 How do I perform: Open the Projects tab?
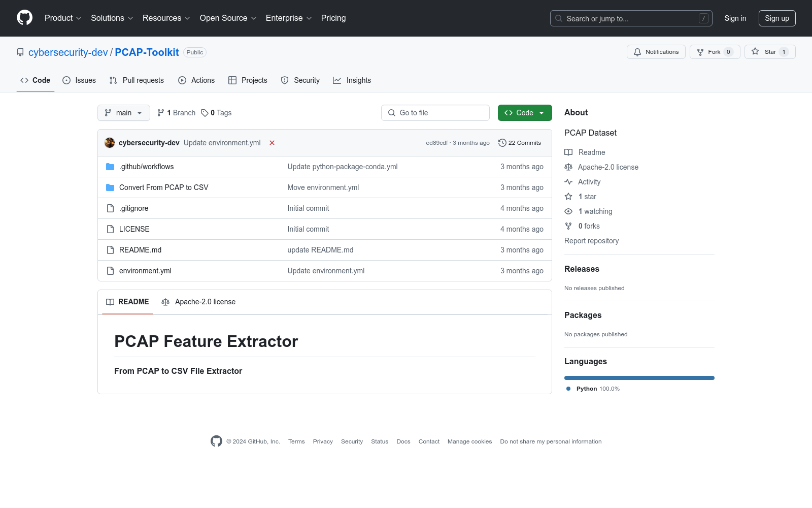click(248, 80)
